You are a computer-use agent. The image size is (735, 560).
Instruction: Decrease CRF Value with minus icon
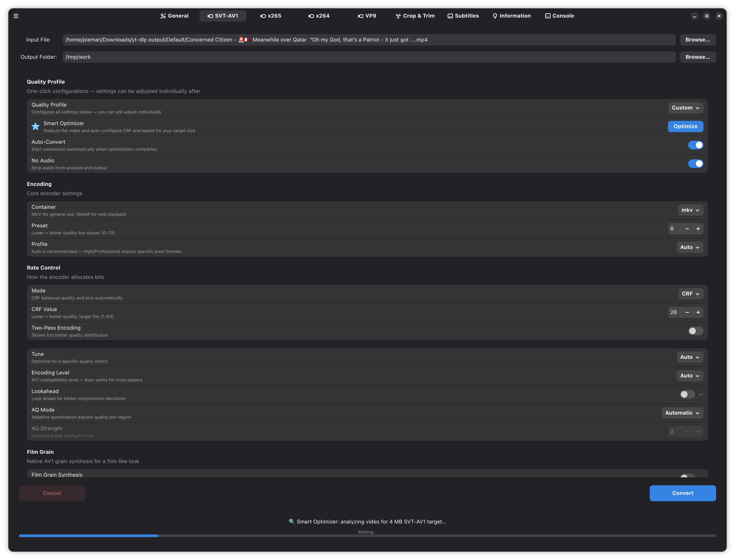[x=687, y=312]
